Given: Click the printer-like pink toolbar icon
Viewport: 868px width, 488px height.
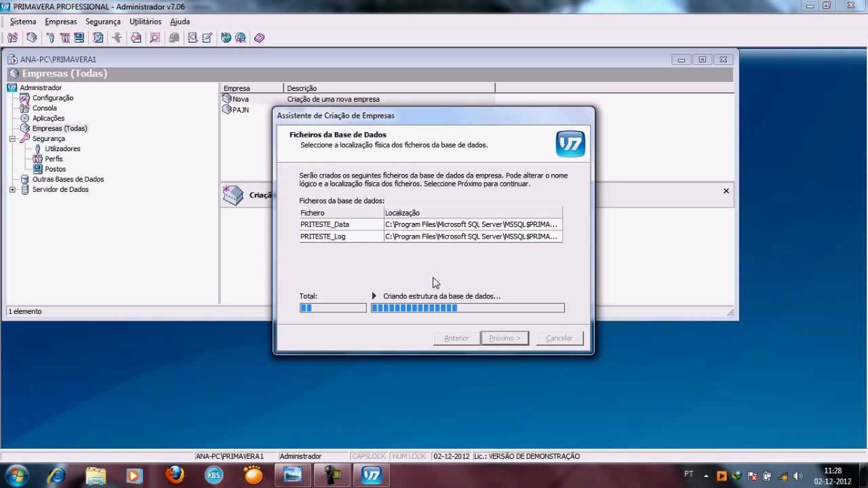Looking at the screenshot, I should point(136,38).
